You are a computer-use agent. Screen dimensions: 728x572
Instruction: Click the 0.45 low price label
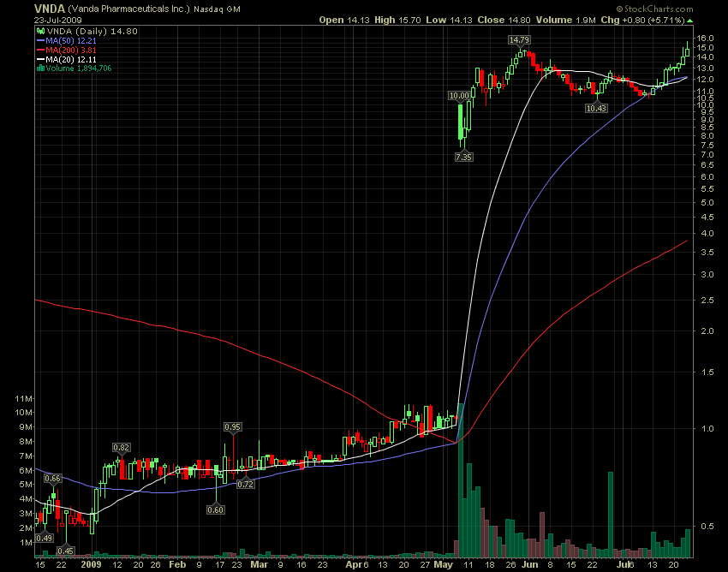[x=65, y=551]
